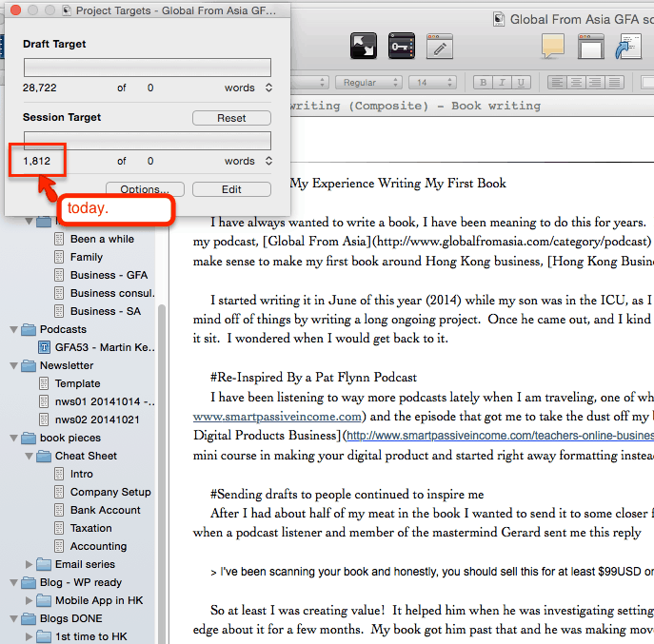Expand the Email series folder
Viewport: 654px width, 644px height.
pos(29,564)
